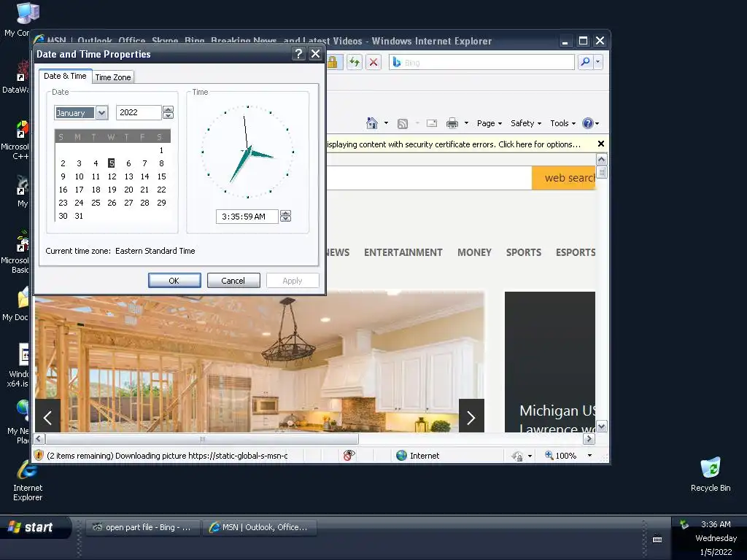Click the RSS feeds icon

click(403, 124)
